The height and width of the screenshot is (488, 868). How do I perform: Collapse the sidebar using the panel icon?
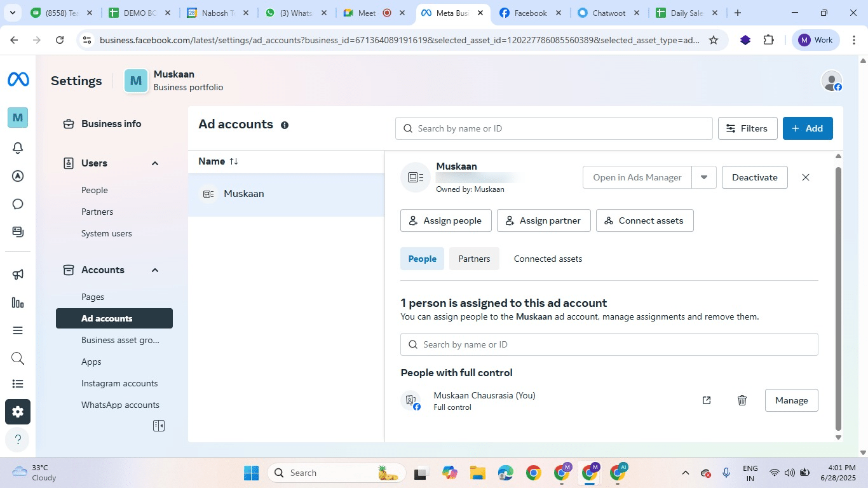pos(158,424)
